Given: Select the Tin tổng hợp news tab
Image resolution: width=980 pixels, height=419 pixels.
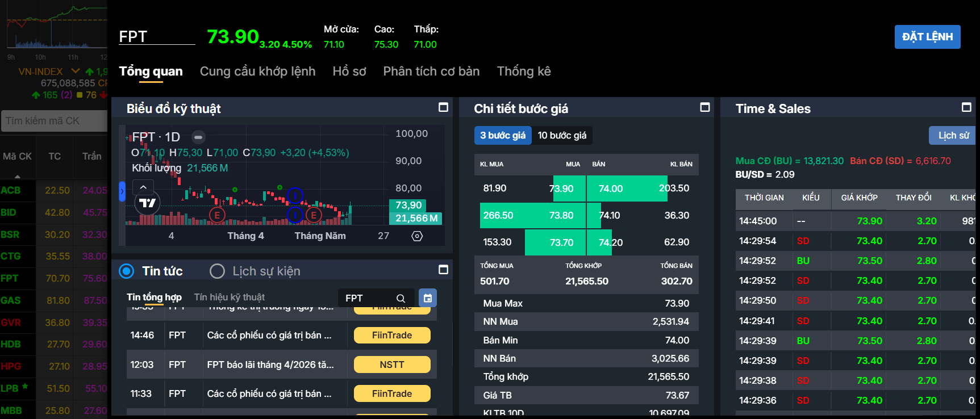Looking at the screenshot, I should pyautogui.click(x=154, y=297).
